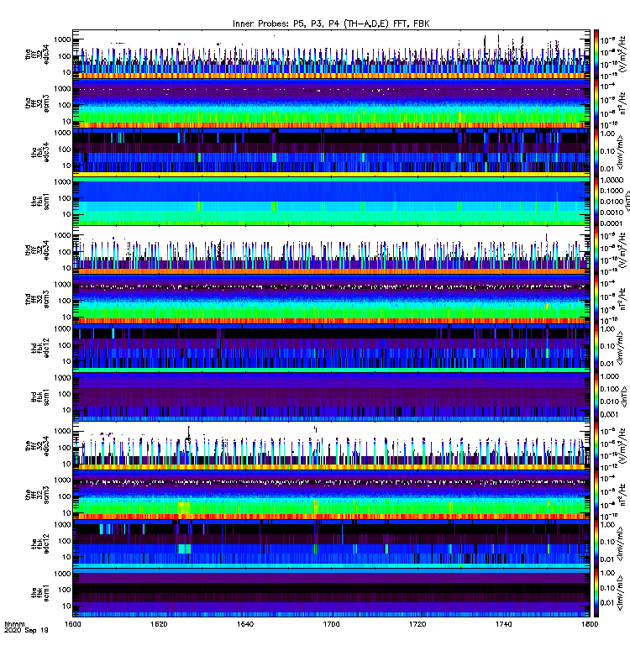Click the color bar beside tha fbk scm1 panel
The height and width of the screenshot is (672, 630).
point(596,201)
